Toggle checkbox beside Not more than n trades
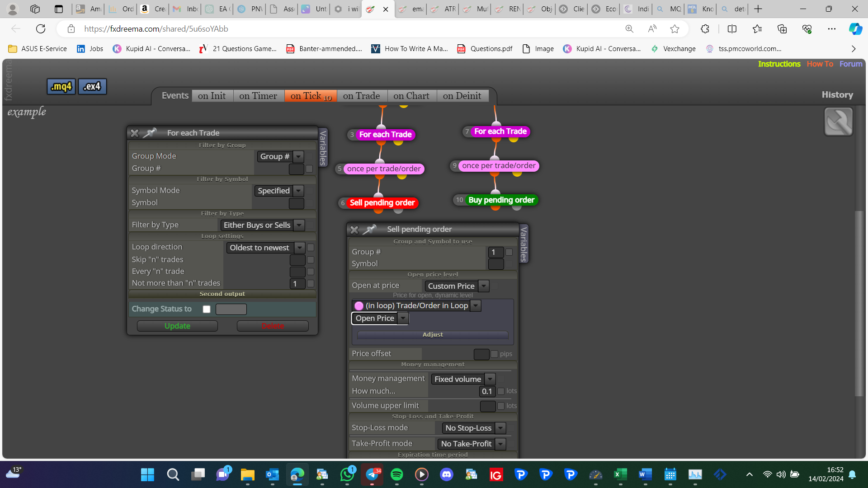Screen dimensions: 868x488 tap(311, 284)
